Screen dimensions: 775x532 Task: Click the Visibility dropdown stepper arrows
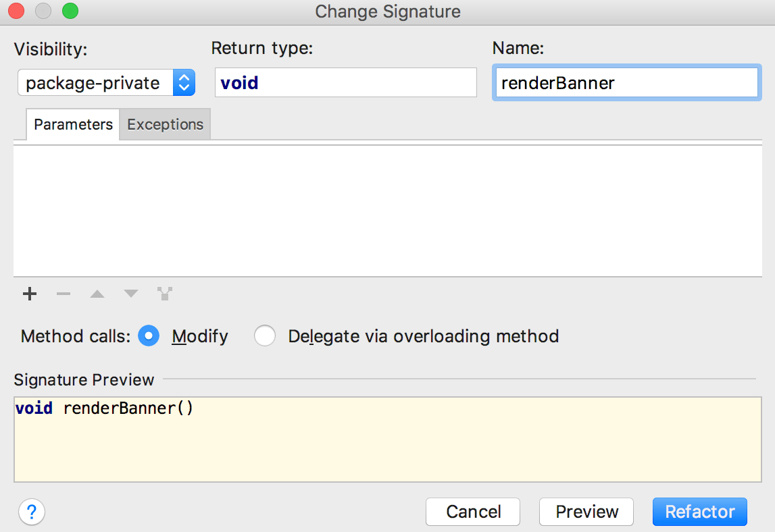[183, 82]
